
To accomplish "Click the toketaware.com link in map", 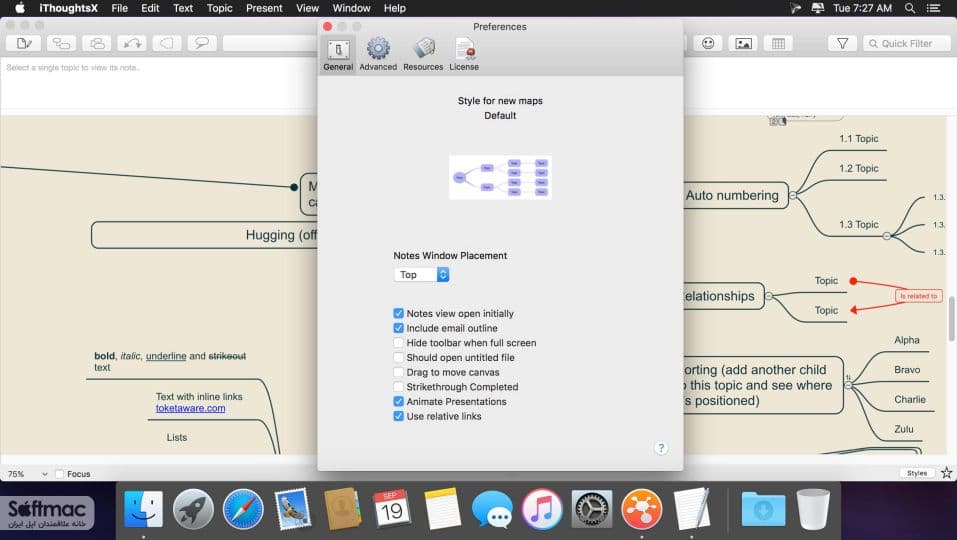I will (x=190, y=408).
